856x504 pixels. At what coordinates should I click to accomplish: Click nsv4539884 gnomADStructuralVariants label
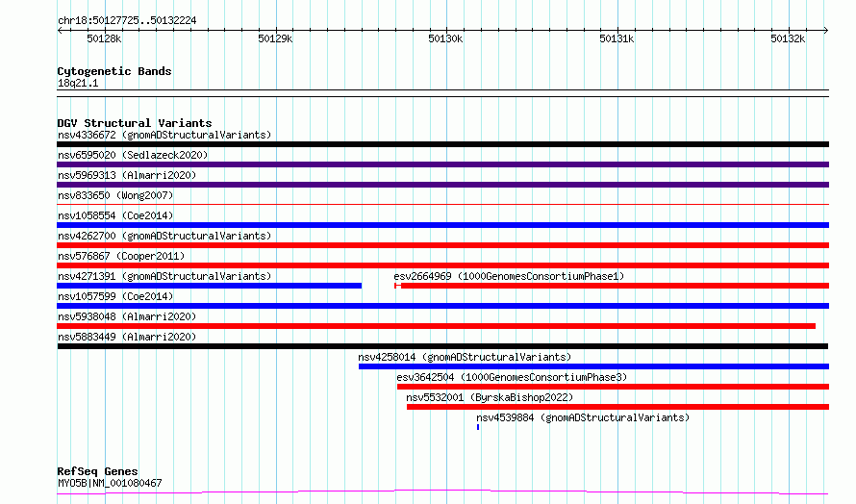coord(583,417)
